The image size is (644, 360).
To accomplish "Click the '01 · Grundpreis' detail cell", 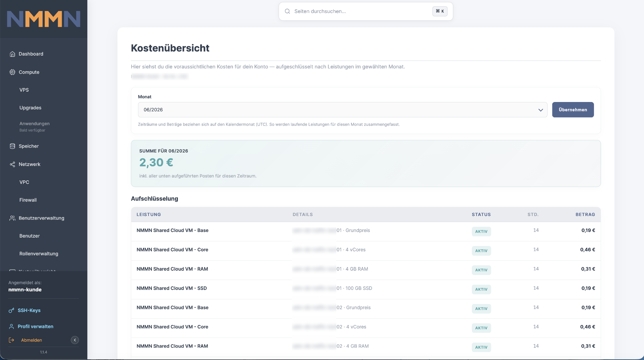I will click(353, 230).
